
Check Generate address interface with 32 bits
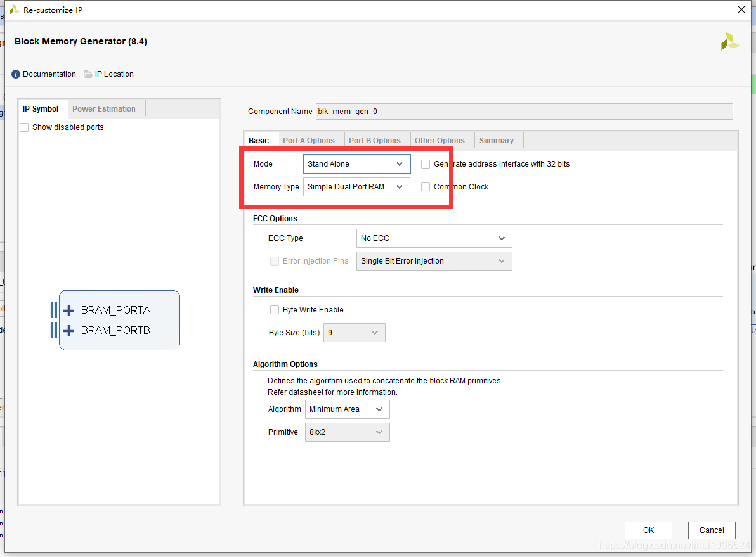point(425,163)
